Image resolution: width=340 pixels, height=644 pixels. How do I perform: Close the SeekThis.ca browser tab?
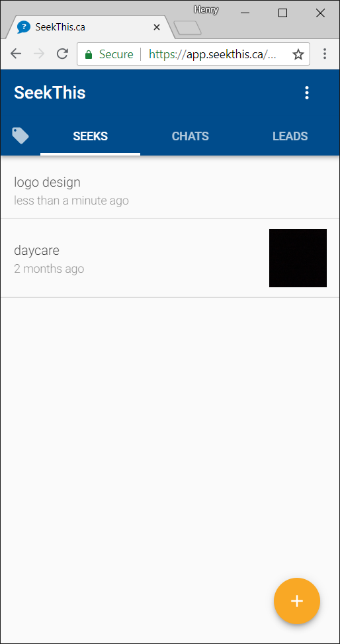click(x=157, y=28)
